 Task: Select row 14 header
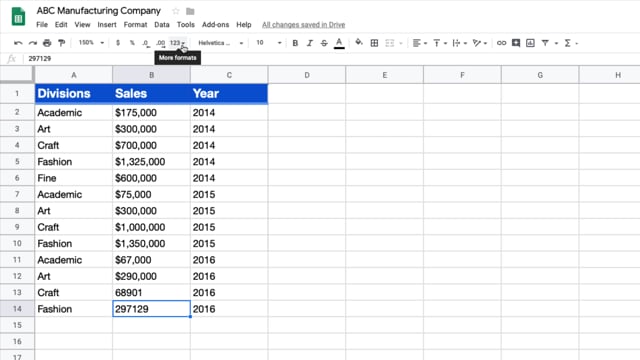click(x=17, y=309)
